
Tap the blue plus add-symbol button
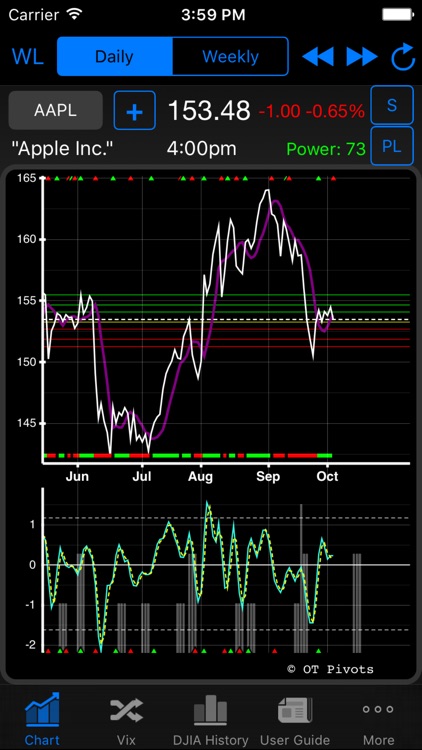pos(134,110)
